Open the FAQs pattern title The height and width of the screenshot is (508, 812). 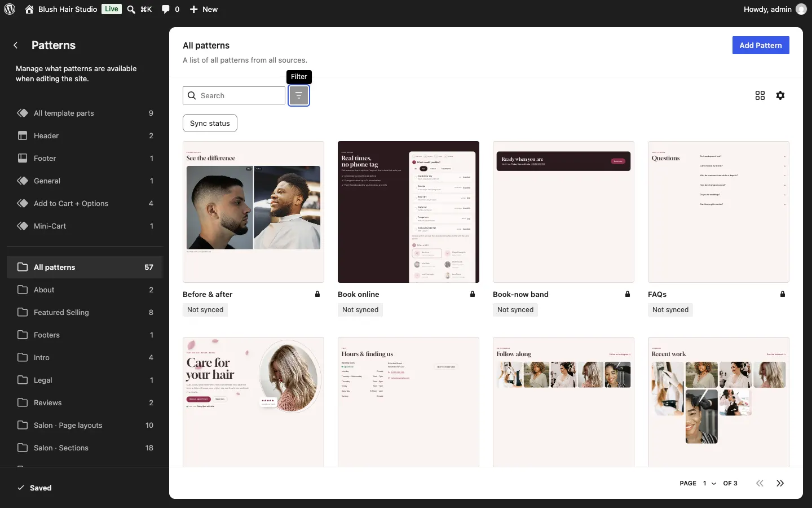click(x=657, y=294)
